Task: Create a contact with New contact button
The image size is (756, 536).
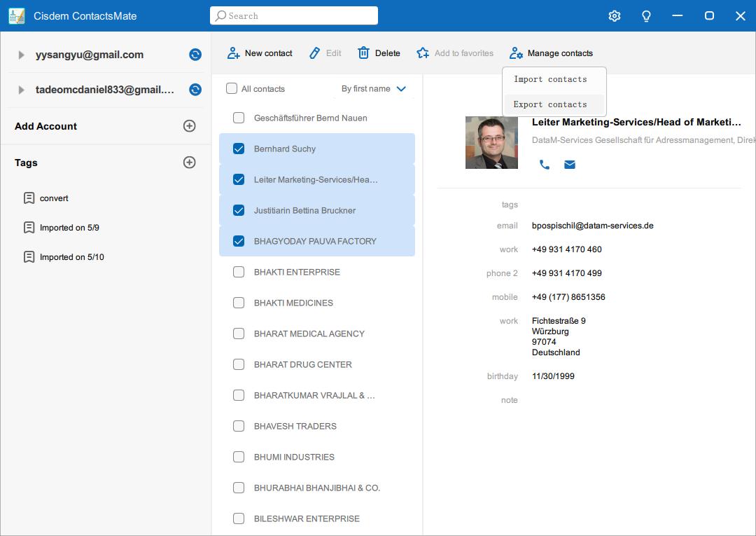Action: pyautogui.click(x=259, y=53)
